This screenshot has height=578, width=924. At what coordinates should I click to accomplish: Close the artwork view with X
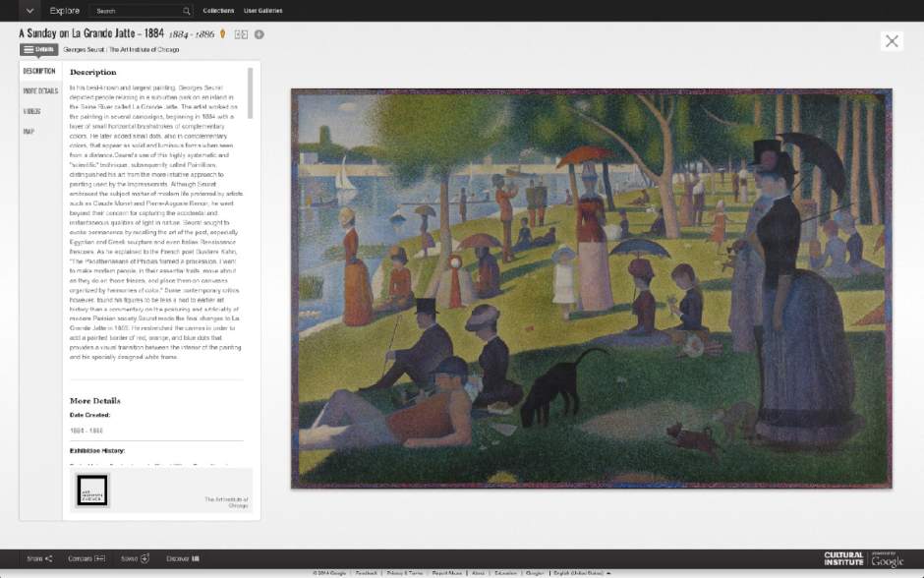(892, 41)
